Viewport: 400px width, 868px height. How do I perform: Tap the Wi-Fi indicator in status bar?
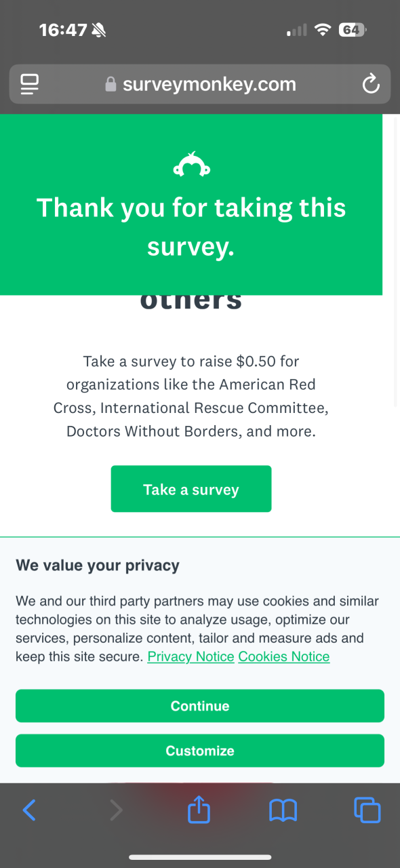tap(323, 30)
